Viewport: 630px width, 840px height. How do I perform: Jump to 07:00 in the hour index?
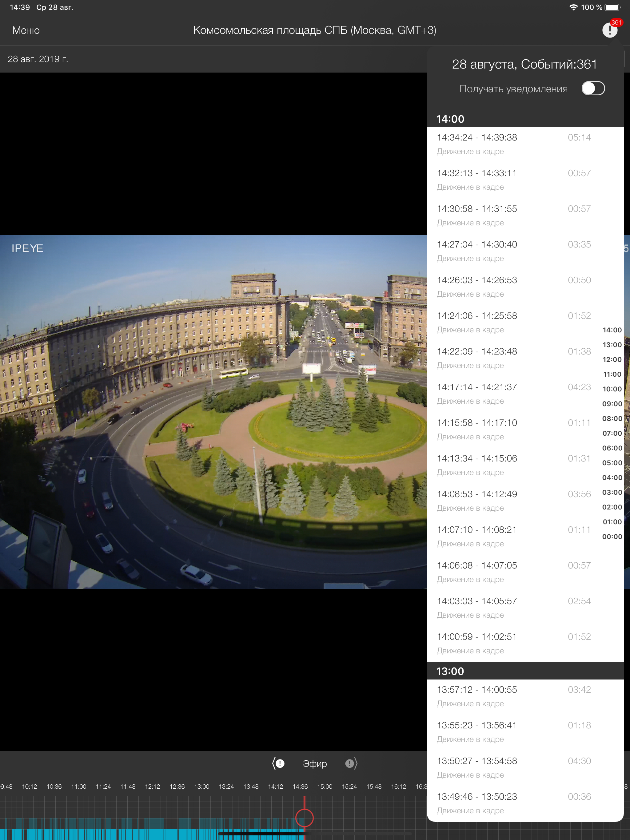coord(612,434)
